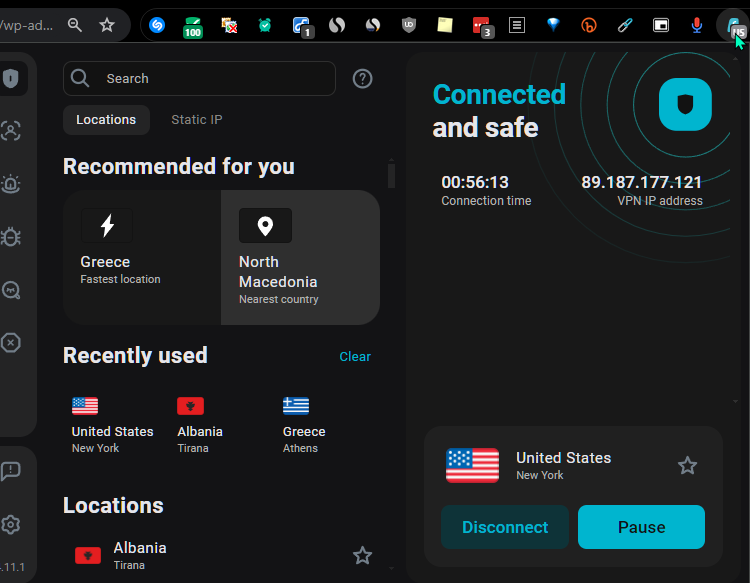Click the connection time 00:56:13
Viewport: 750px width, 583px height.
[x=475, y=182]
